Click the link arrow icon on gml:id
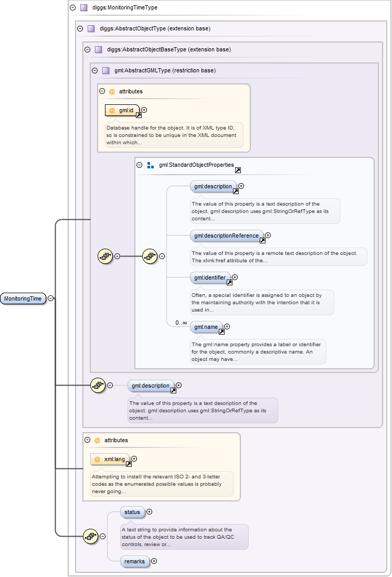The height and width of the screenshot is (577, 392). click(139, 115)
